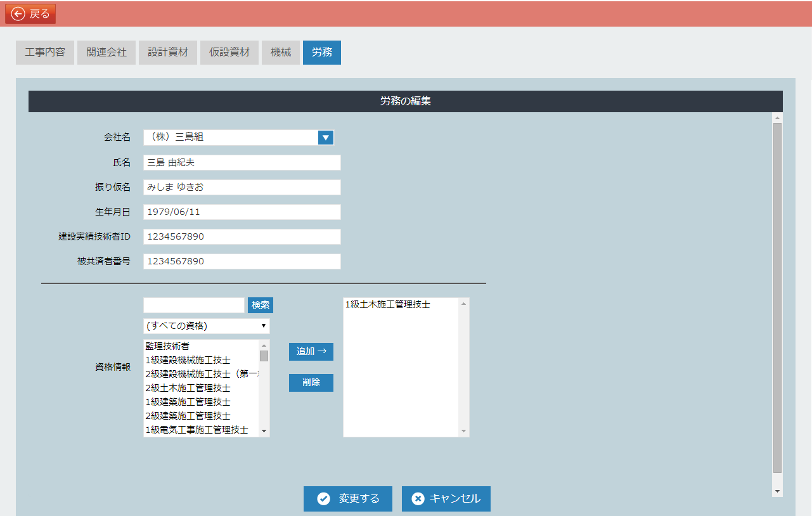Click the 生年月日 field 1979/06/11
This screenshot has width=812, height=516.
coord(242,212)
